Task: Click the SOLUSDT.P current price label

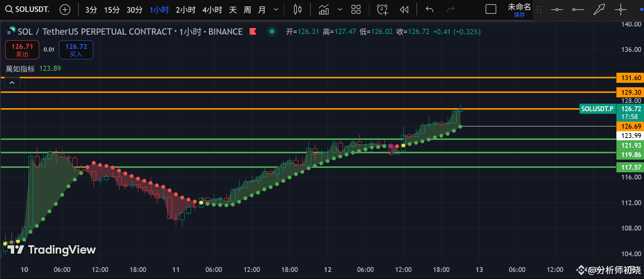Action: (597, 109)
